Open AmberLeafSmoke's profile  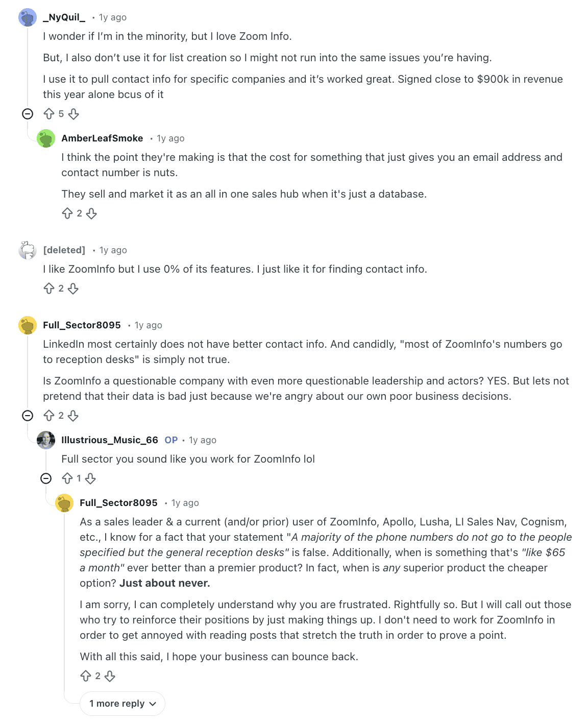[102, 138]
